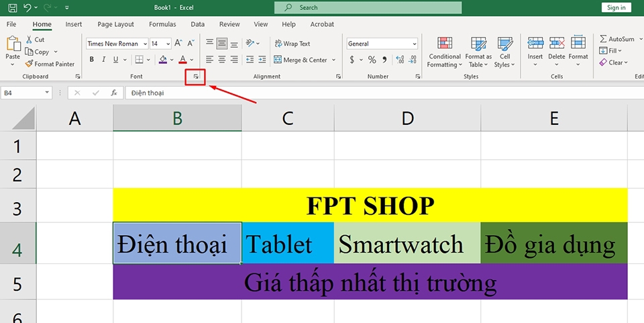Open Conditional Formatting menu
Image resolution: width=644 pixels, height=323 pixels.
(444, 52)
